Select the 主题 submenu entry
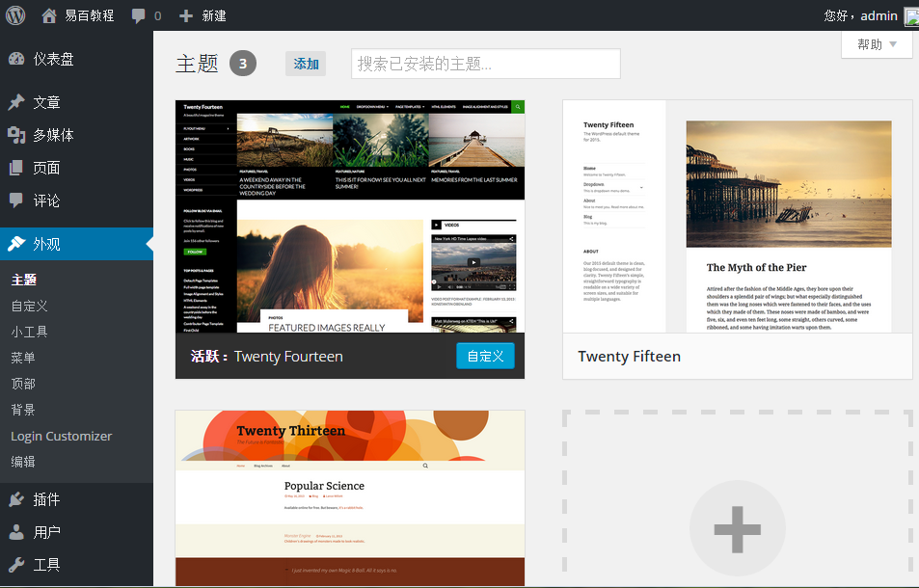 click(x=24, y=280)
